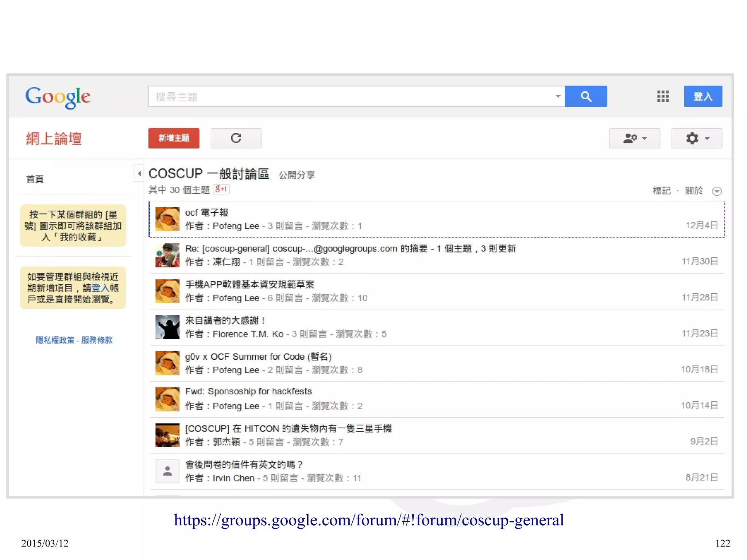
Task: Open the 會後問卷的信件有英文的嗎 topic
Action: [244, 464]
